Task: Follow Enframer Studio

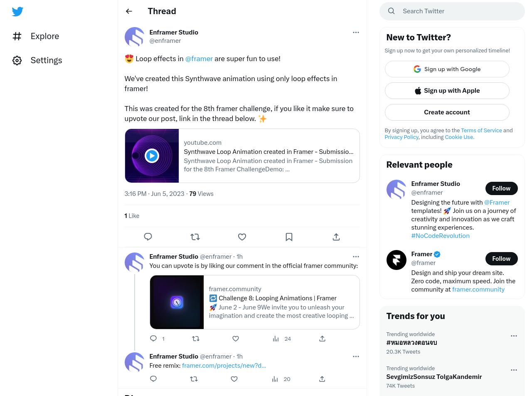Action: point(501,188)
